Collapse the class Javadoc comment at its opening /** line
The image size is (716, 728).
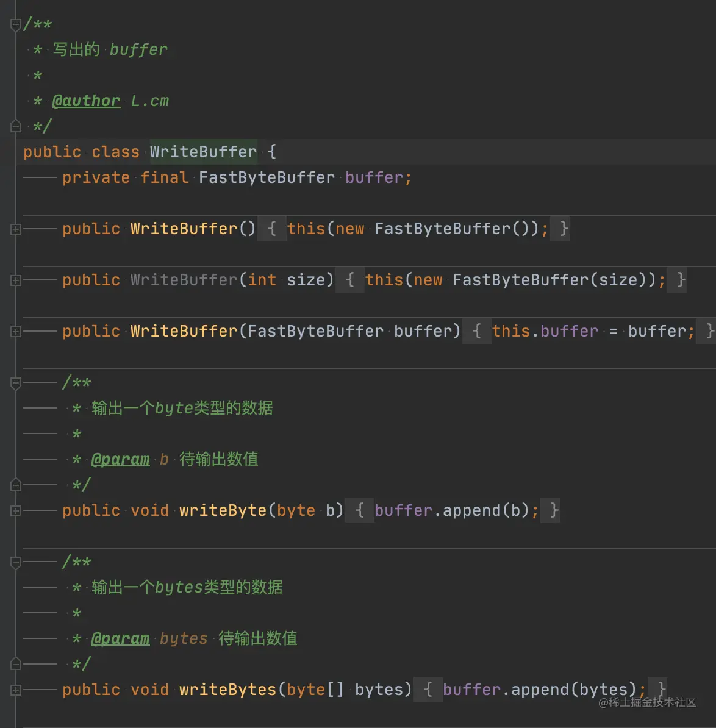tap(15, 24)
